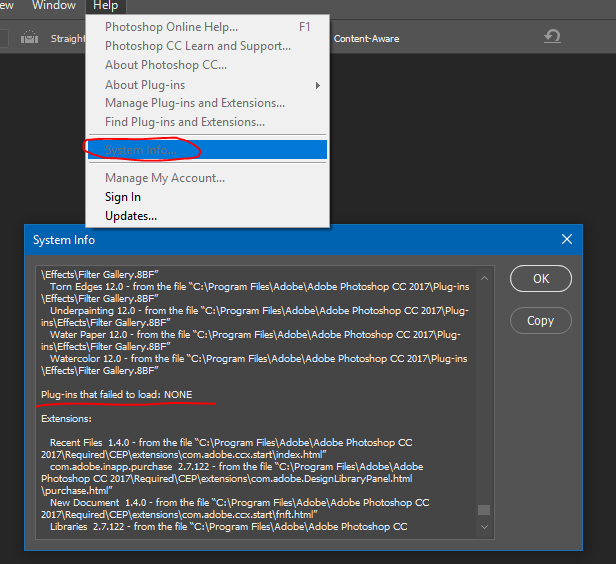Click the 'Libraries 2.7.122' extension line

(229, 527)
